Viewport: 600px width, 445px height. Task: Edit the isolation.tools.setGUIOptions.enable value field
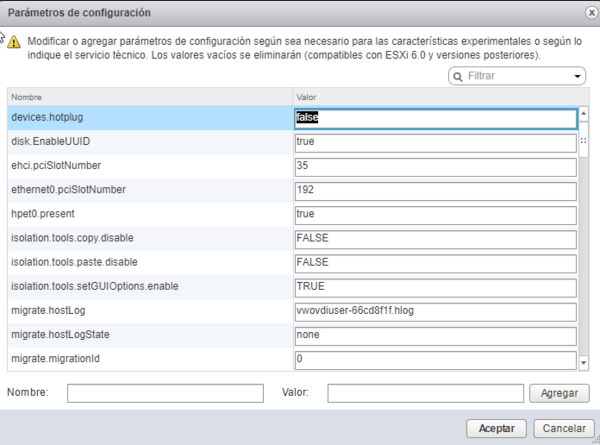pyautogui.click(x=434, y=286)
